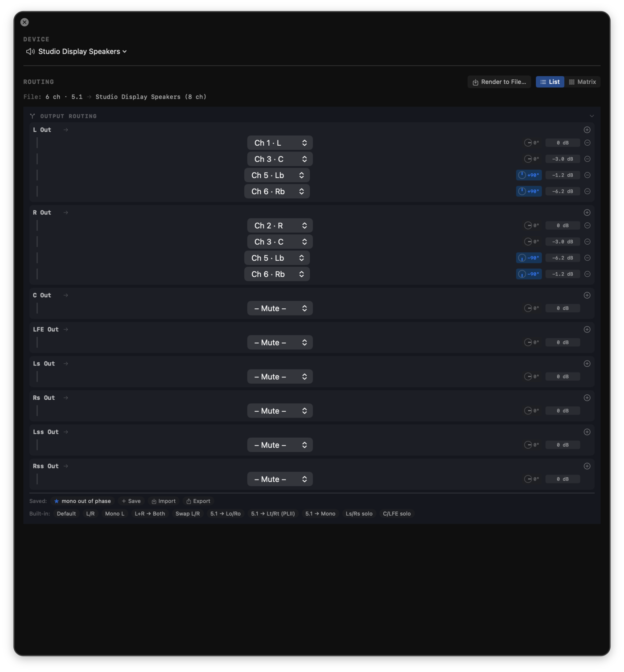The height and width of the screenshot is (672, 624).
Task: Open the Ch 2 · R source dropdown
Action: tap(280, 225)
